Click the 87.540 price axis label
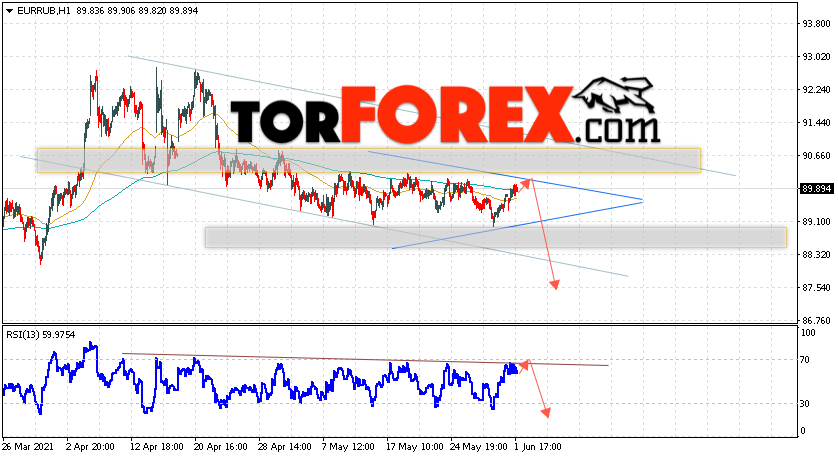The image size is (838, 458). [x=816, y=288]
